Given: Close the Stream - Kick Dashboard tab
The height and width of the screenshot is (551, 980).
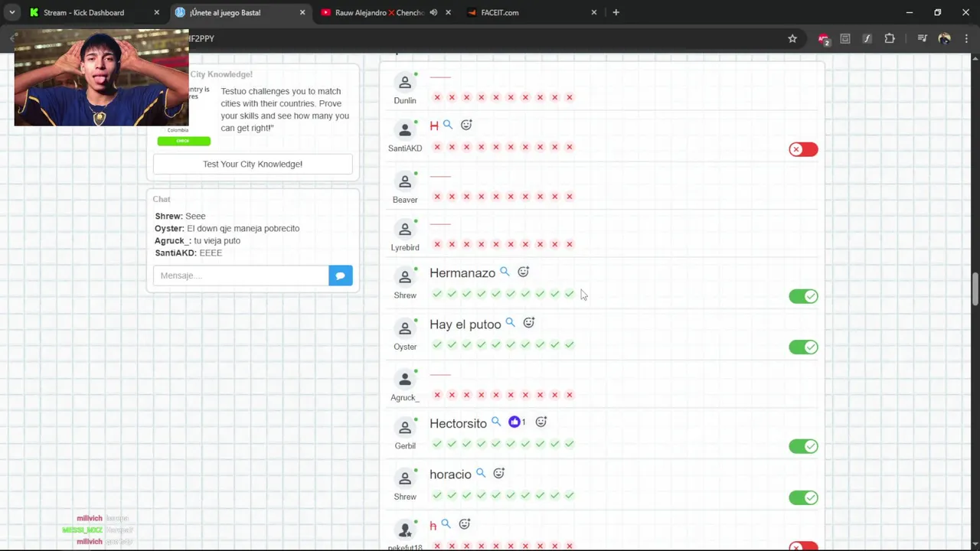Looking at the screenshot, I should pyautogui.click(x=157, y=12).
